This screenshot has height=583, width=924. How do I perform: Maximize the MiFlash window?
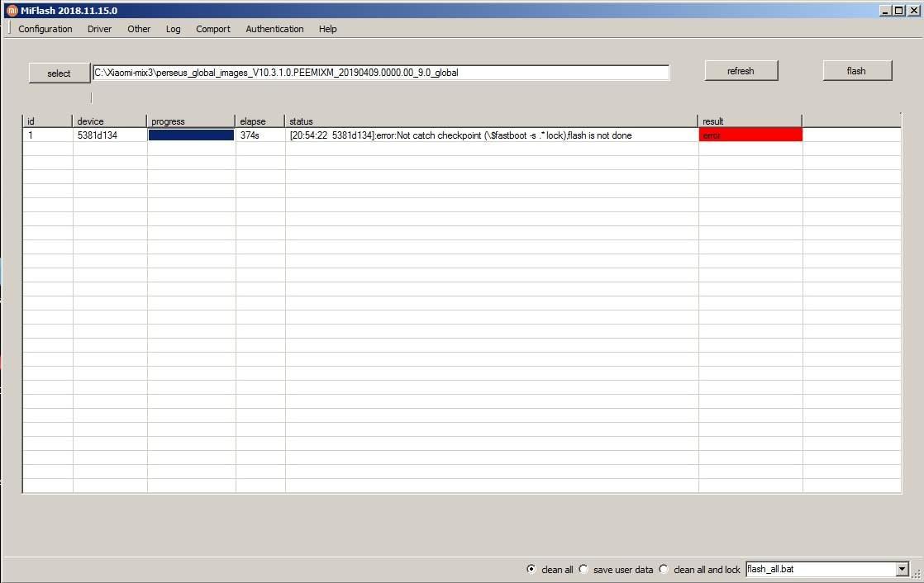[899, 11]
